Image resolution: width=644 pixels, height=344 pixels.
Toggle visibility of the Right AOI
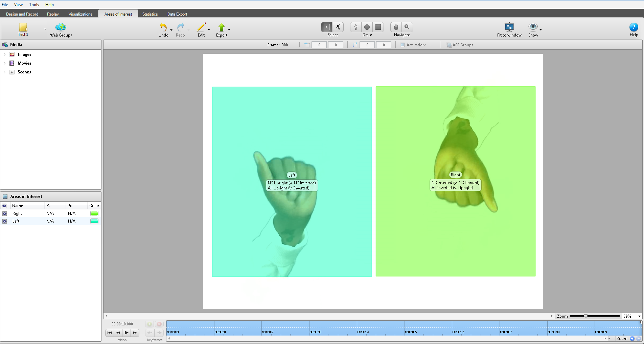[x=4, y=213]
